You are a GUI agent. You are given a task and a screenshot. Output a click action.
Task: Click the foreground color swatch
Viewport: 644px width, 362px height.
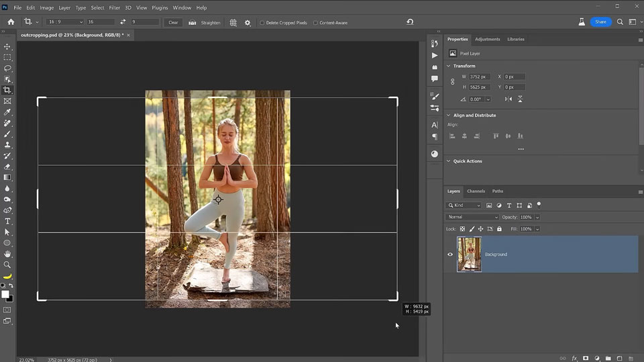click(x=5, y=294)
